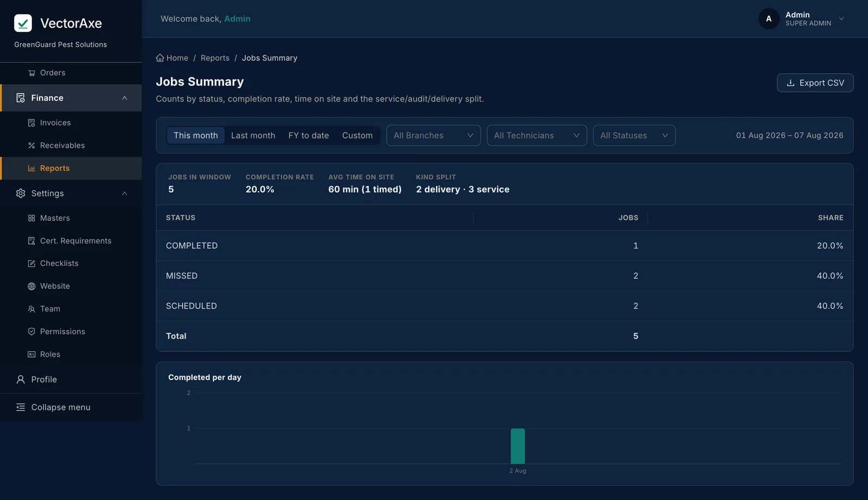Select the FY to date tab
868x500 pixels.
[x=308, y=135]
